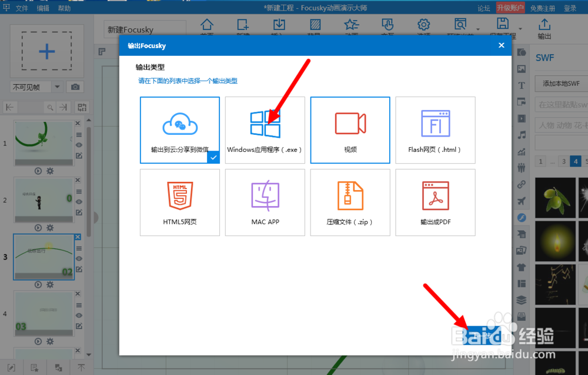Open the hyperlink tool in sidebar
Image resolution: width=588 pixels, height=375 pixels.
pos(521,184)
